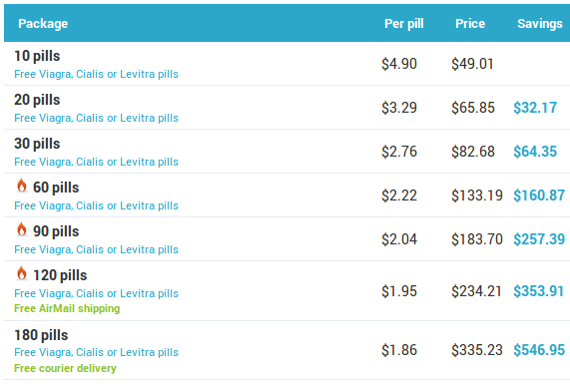Click the Package column header
This screenshot has width=570, height=392.
tap(43, 24)
